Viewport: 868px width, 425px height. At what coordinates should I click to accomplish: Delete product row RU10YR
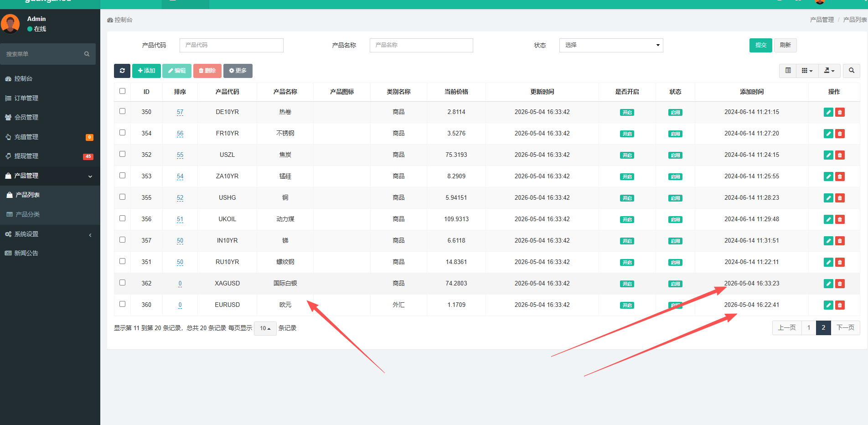click(840, 262)
